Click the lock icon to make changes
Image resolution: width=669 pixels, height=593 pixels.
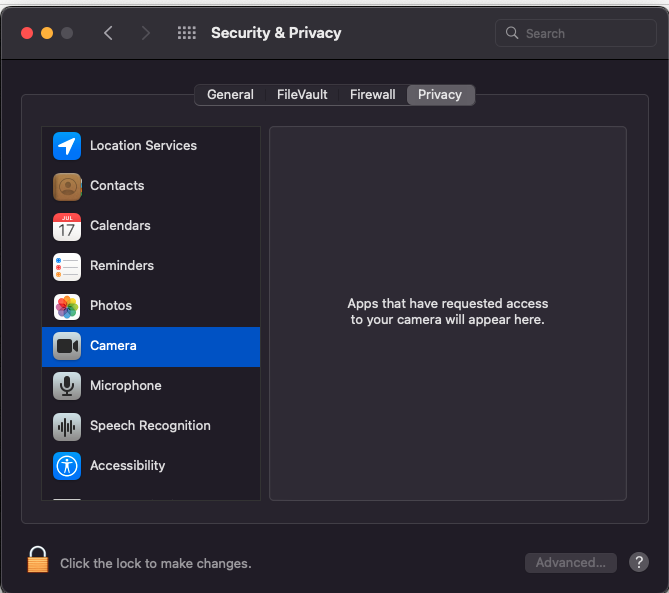point(38,559)
